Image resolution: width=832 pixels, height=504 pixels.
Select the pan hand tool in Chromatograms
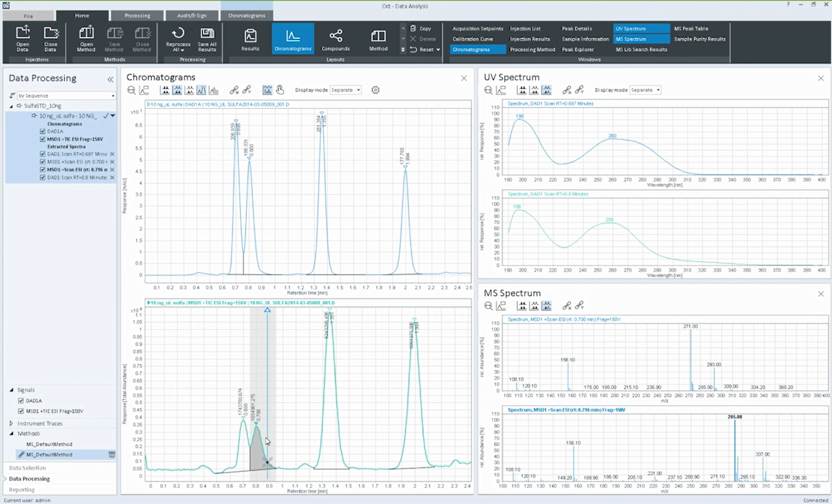point(280,90)
